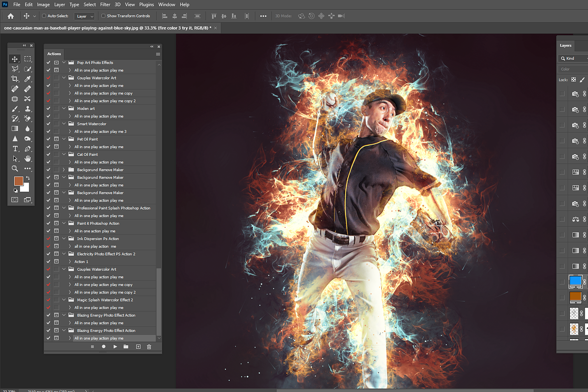Select the Path Selection tool
This screenshot has width=588, height=392.
point(15,158)
